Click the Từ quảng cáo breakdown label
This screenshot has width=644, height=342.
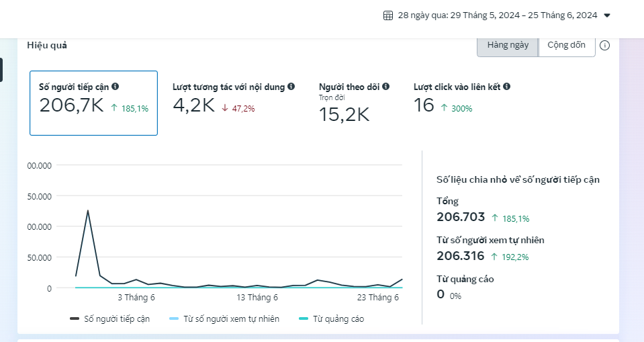(x=465, y=279)
